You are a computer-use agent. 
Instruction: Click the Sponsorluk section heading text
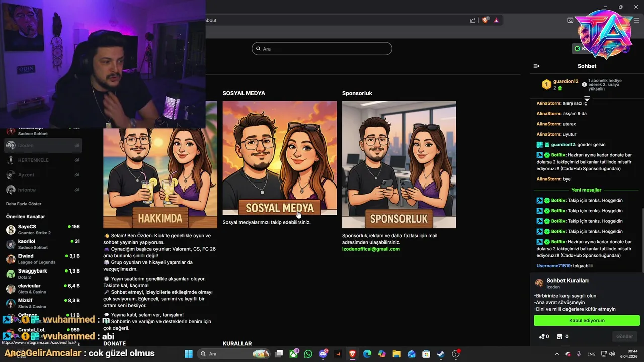[x=357, y=93]
